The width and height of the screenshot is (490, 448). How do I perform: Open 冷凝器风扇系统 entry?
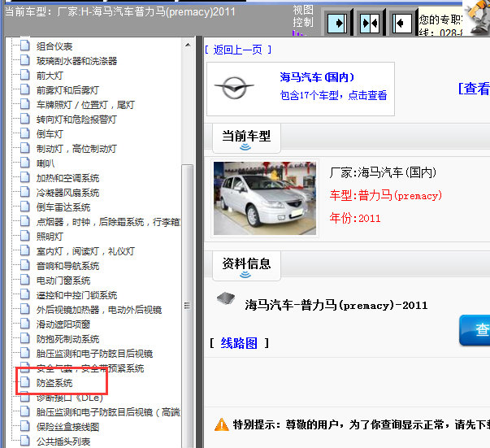pos(67,193)
